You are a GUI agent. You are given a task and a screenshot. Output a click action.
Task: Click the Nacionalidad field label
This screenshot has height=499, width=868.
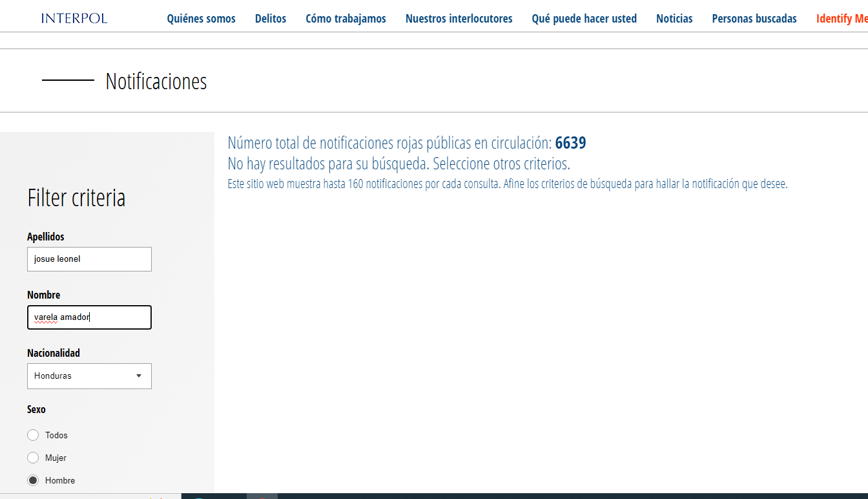pyautogui.click(x=54, y=353)
